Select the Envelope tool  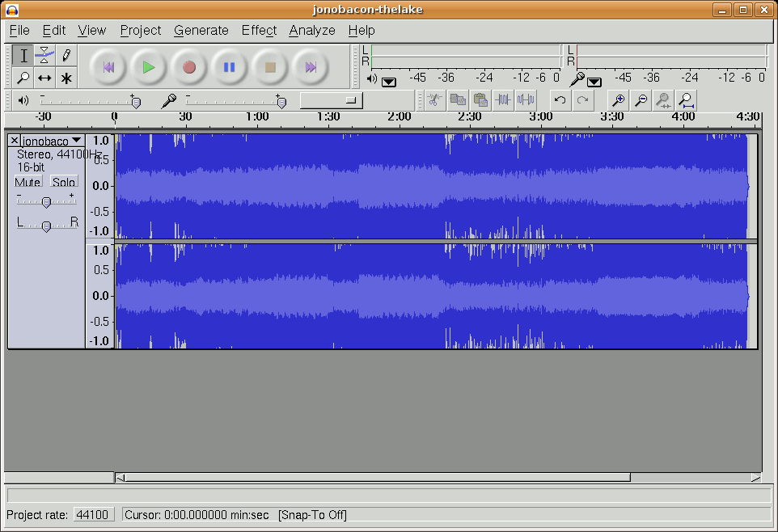coord(44,56)
